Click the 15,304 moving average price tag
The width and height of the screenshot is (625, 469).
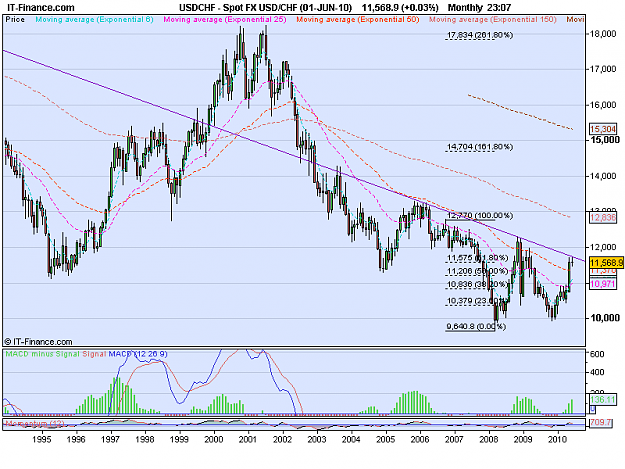(x=603, y=129)
